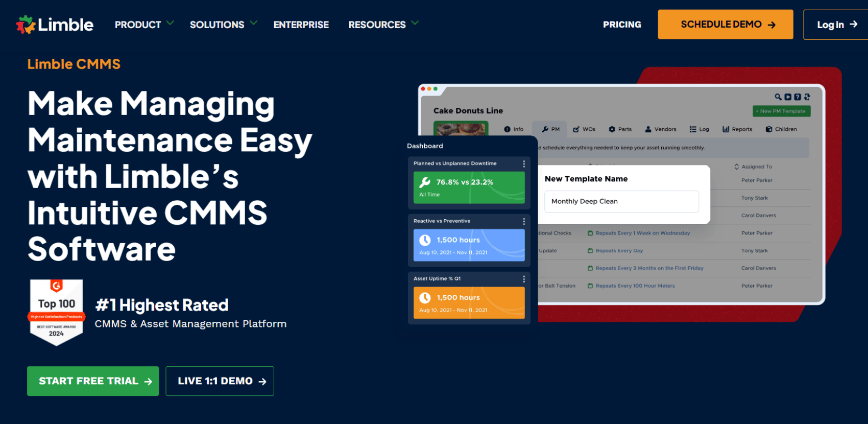The width and height of the screenshot is (868, 424).
Task: Click the wrench icon in downtime card
Action: [x=425, y=182]
